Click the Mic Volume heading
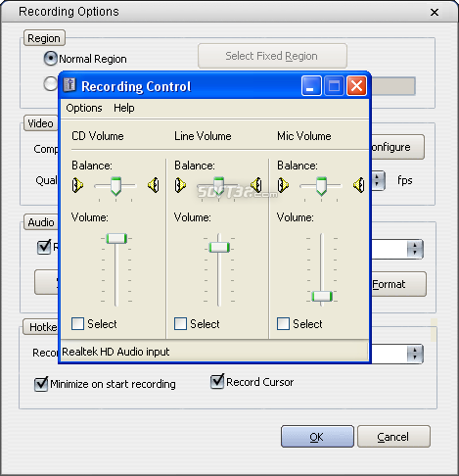This screenshot has width=459, height=476. [304, 136]
